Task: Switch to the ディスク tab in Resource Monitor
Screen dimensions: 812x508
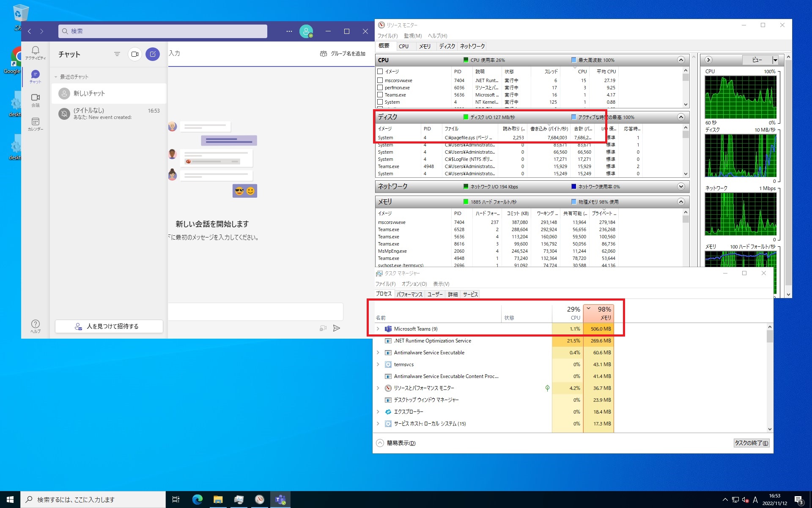Action: 447,46
